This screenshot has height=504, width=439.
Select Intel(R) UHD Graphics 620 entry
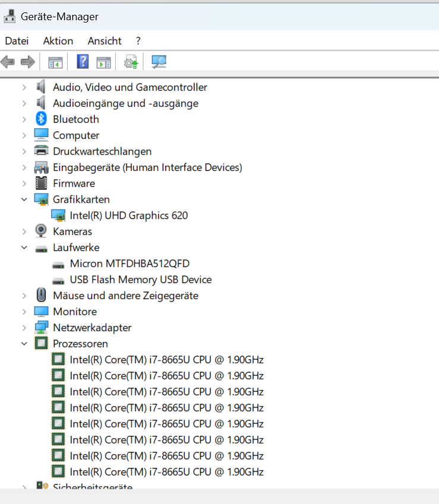point(129,215)
